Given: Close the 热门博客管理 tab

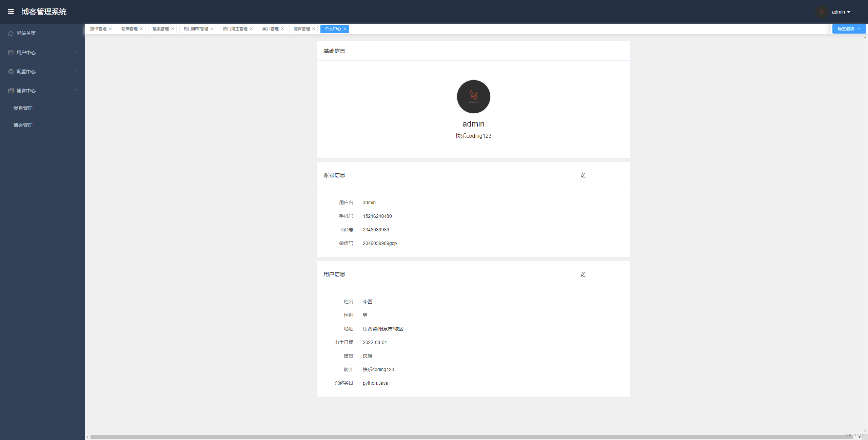Looking at the screenshot, I should click(212, 29).
